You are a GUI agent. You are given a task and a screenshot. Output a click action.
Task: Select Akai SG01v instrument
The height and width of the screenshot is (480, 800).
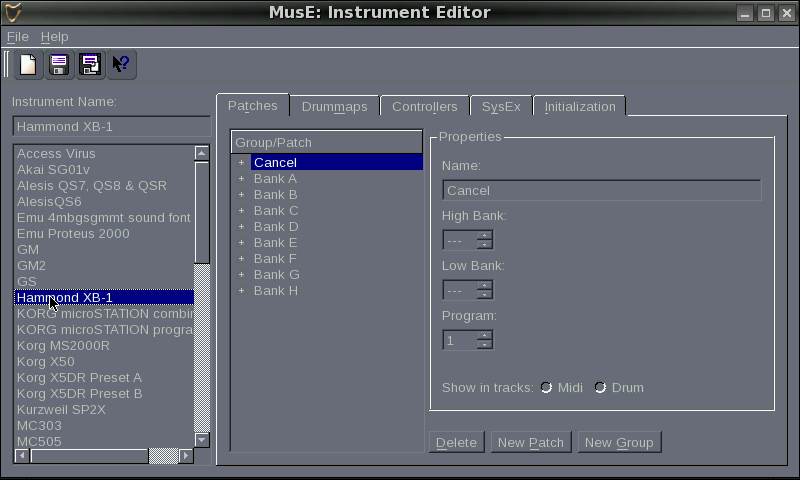[x=104, y=169]
